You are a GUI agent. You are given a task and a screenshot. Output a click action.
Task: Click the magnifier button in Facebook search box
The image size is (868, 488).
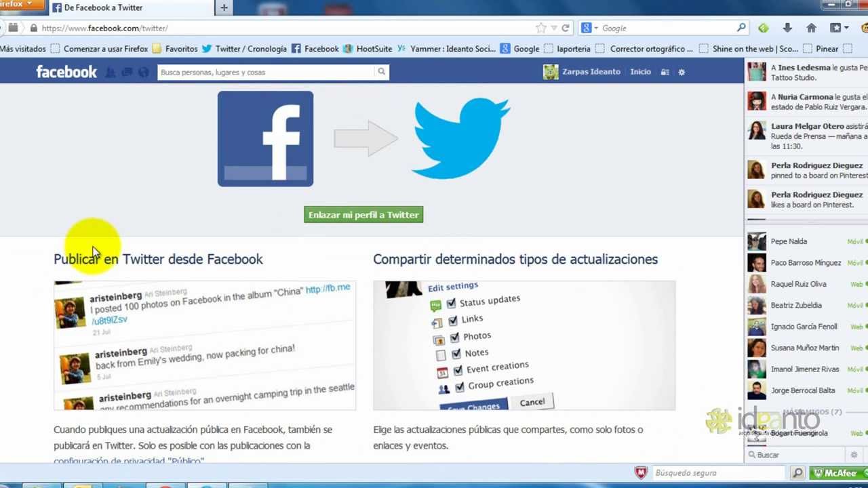(382, 72)
